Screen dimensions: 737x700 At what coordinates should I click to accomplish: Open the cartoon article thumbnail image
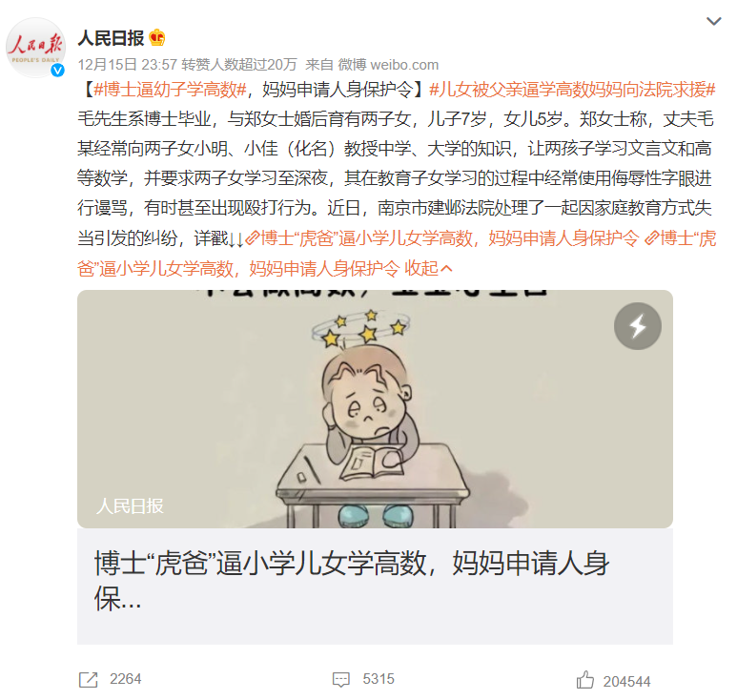click(375, 408)
